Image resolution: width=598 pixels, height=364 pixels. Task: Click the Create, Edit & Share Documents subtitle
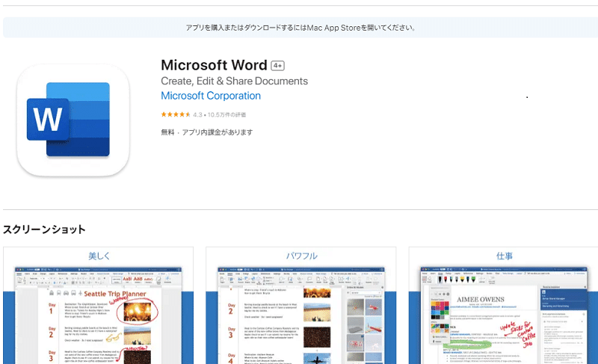tap(234, 81)
